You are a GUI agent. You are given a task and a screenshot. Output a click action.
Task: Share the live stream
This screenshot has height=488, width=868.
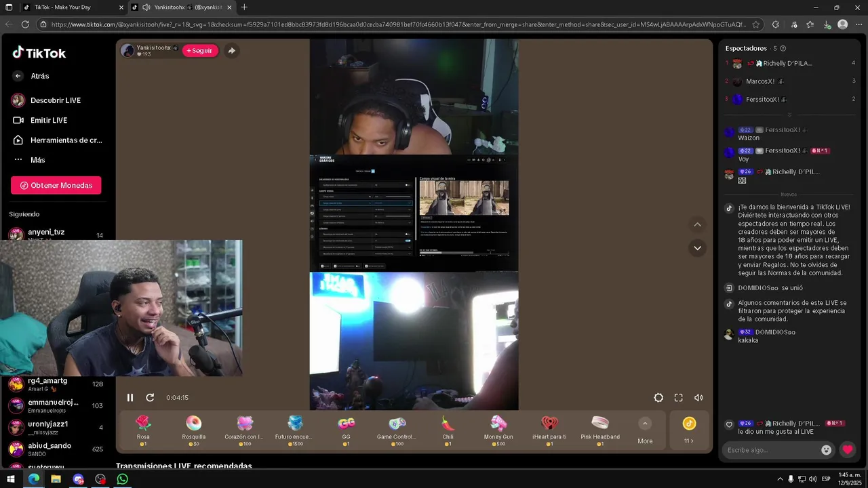[231, 51]
